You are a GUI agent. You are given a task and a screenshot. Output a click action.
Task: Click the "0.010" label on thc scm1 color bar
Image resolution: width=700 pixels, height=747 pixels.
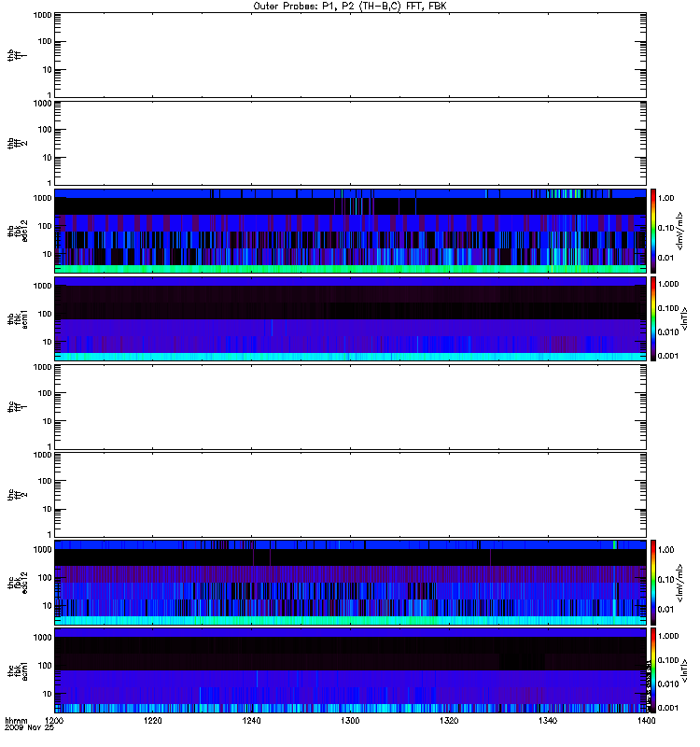pyautogui.click(x=668, y=684)
